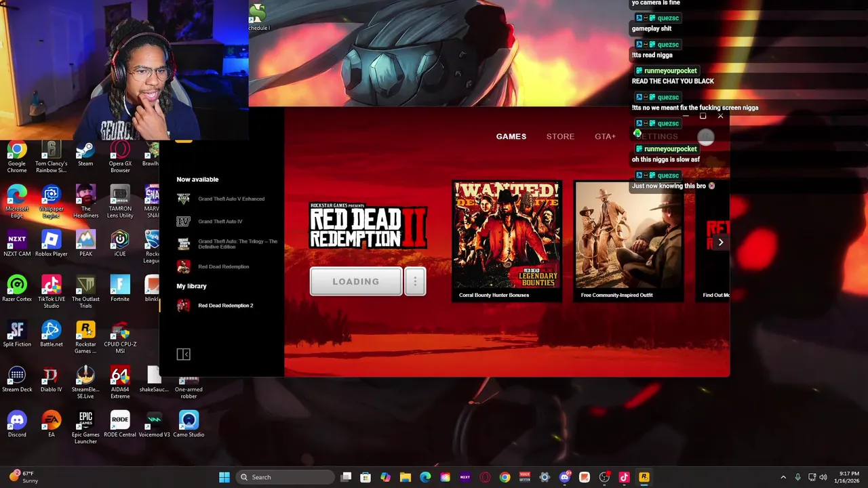Click the Rockstar Games Launcher taskbar icon
The width and height of the screenshot is (868, 488).
click(x=644, y=477)
